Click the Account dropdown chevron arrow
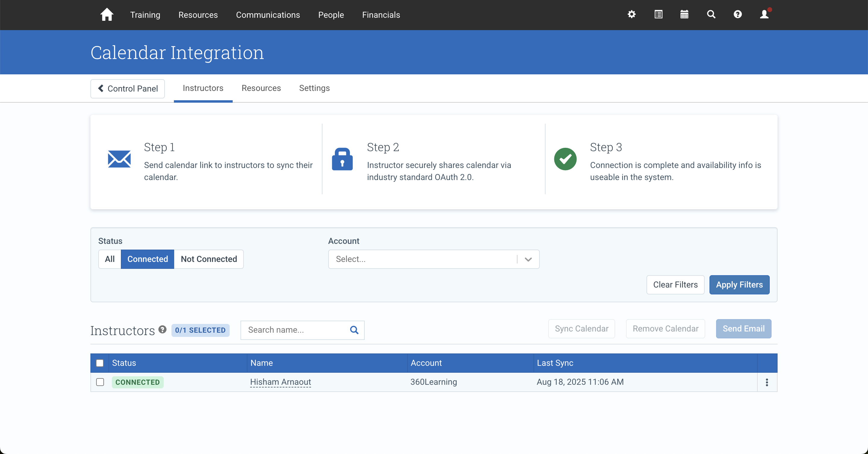 point(528,259)
